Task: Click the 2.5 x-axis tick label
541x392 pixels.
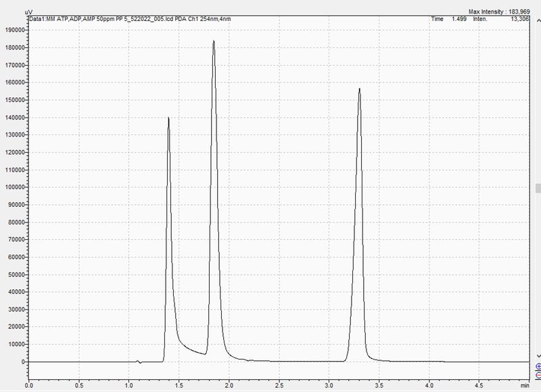Action: (x=279, y=385)
